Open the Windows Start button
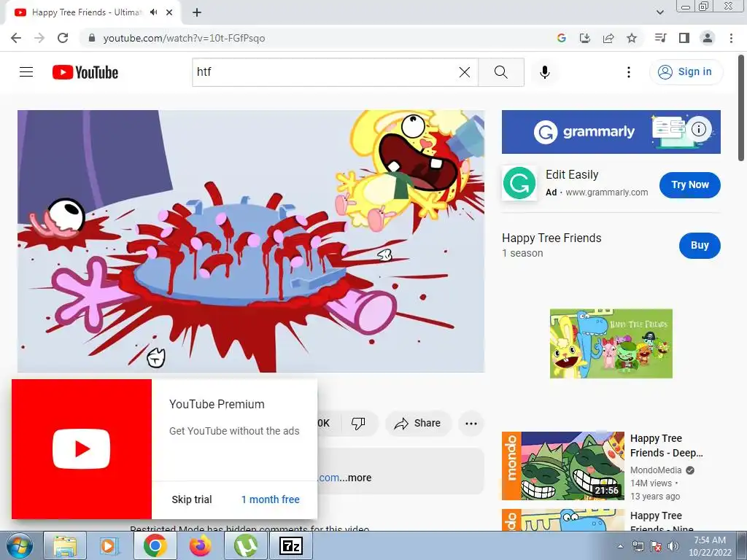Screen dimensions: 747x560 click(19, 545)
